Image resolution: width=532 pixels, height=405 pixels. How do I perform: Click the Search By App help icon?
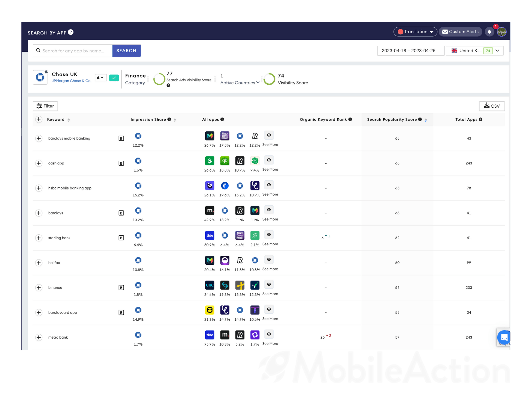tap(71, 32)
